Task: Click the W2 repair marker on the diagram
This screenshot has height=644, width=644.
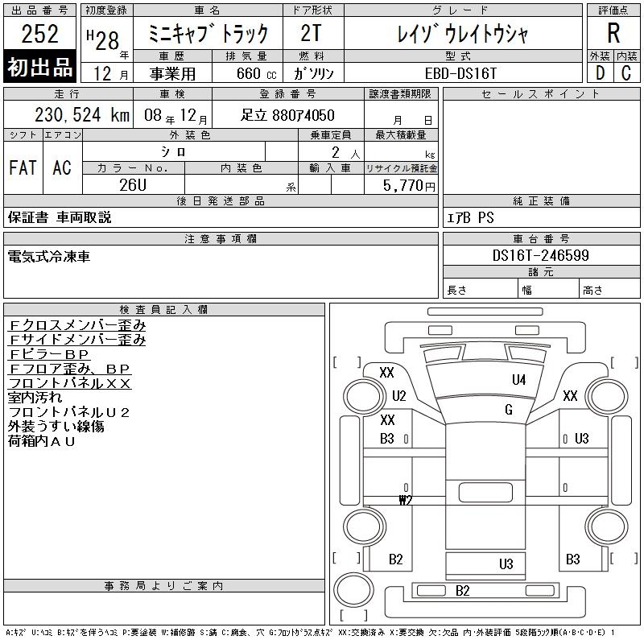Action: point(406,500)
